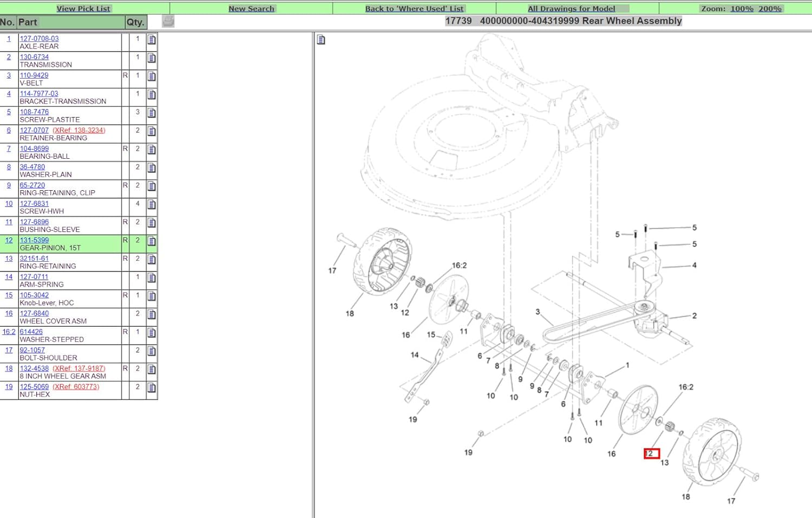Go Back to 'Where Used' List
The image size is (812, 518).
(x=414, y=9)
